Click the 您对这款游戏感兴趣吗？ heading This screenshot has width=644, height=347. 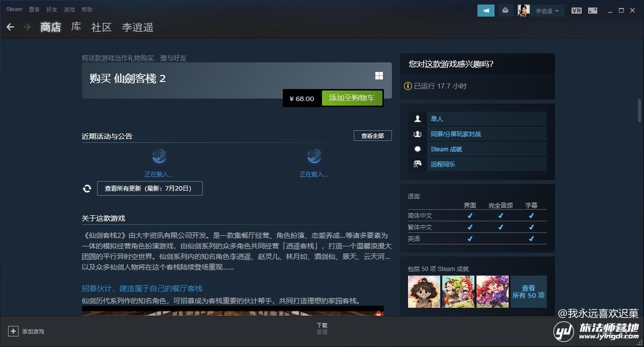point(451,64)
